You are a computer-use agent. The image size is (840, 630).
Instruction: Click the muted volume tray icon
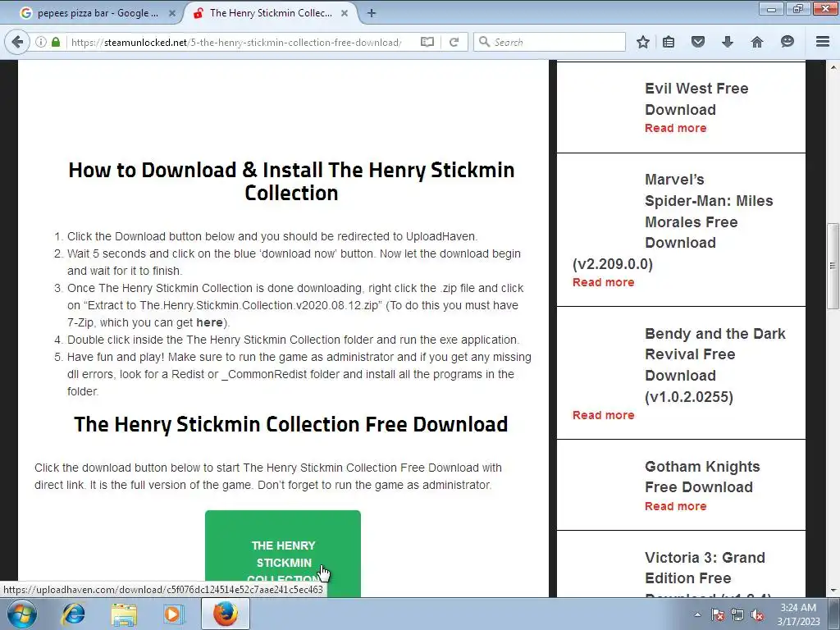757,614
